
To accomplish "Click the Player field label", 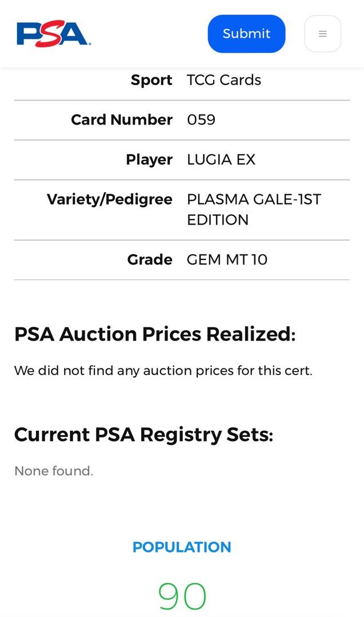I will click(149, 159).
